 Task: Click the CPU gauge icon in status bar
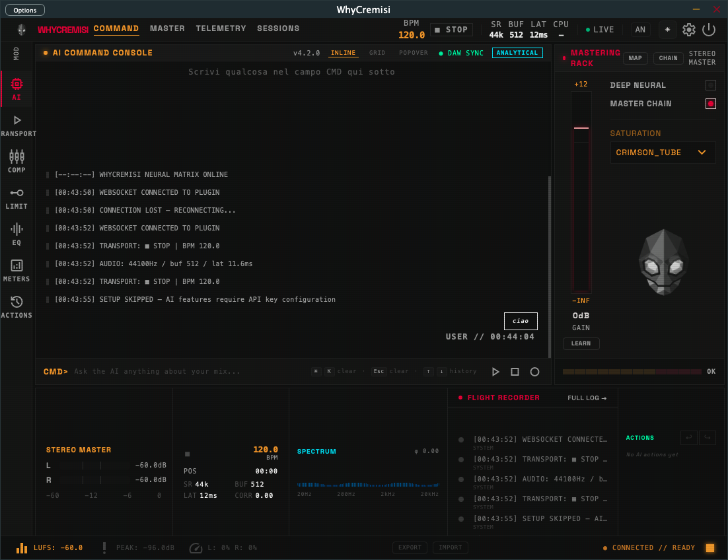point(196,548)
